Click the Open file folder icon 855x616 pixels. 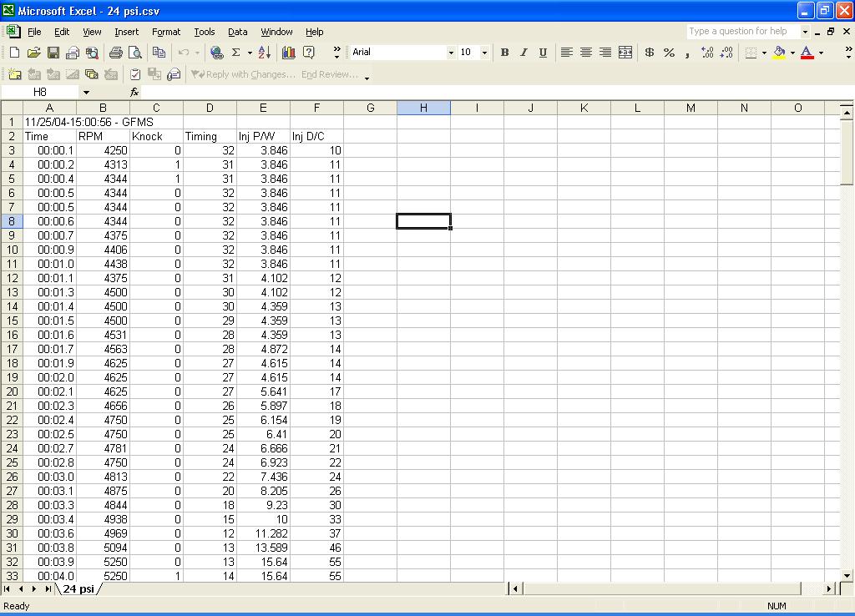(x=33, y=53)
